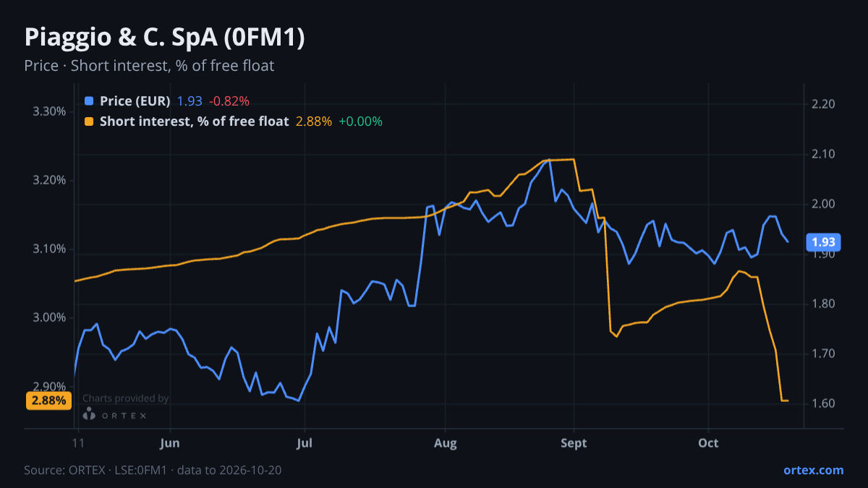Click the 2.00 right axis label

pyautogui.click(x=824, y=204)
